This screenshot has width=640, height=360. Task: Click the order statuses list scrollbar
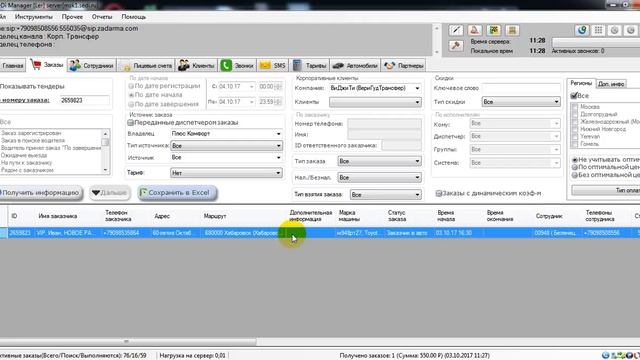[x=105, y=151]
